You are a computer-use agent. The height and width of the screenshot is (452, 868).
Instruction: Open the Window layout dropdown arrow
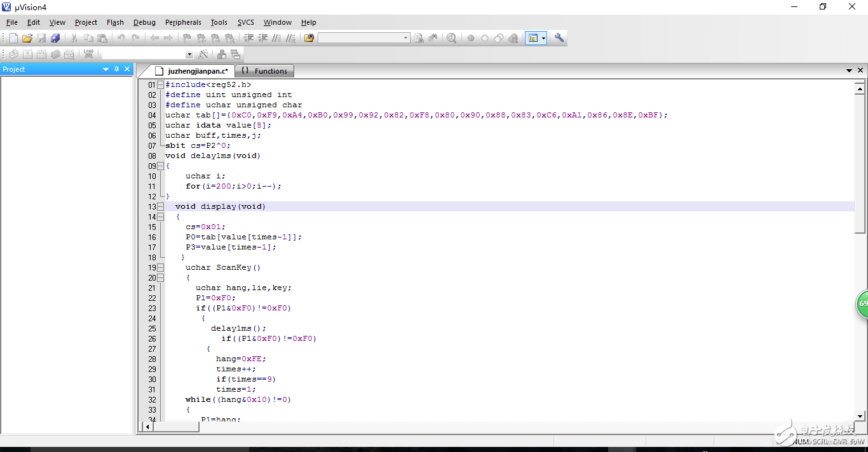544,38
